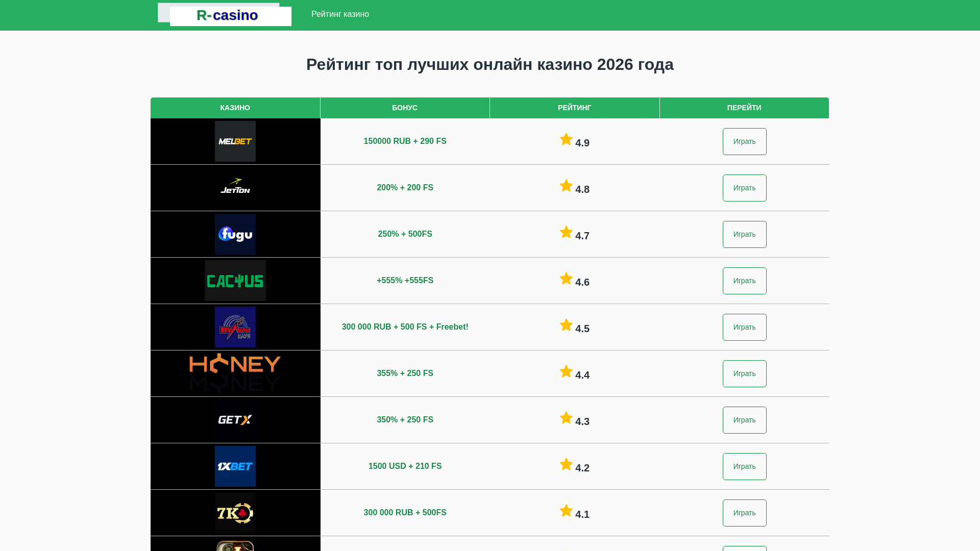The height and width of the screenshot is (551, 980).
Task: Click the star icon next to 4.1 rating
Action: click(x=566, y=511)
